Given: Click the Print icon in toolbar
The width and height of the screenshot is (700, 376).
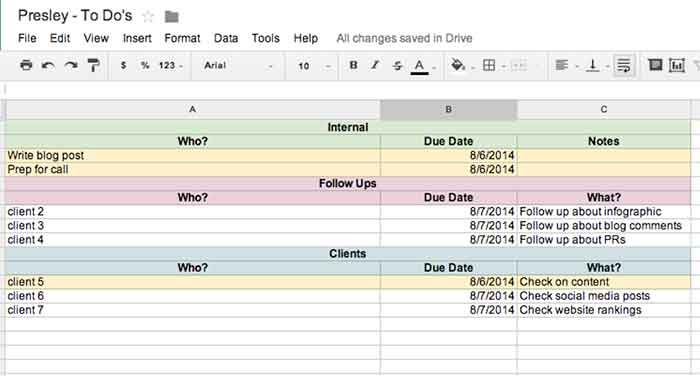Looking at the screenshot, I should tap(26, 65).
